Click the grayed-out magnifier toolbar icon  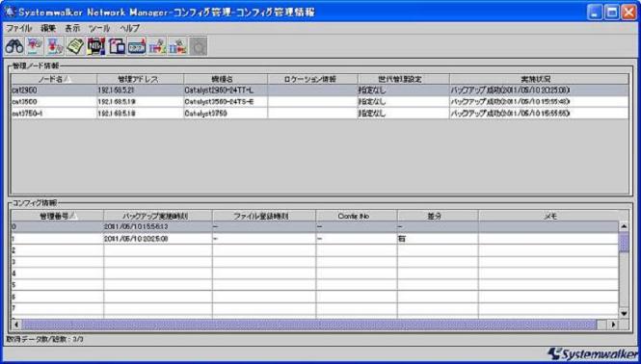(x=198, y=46)
